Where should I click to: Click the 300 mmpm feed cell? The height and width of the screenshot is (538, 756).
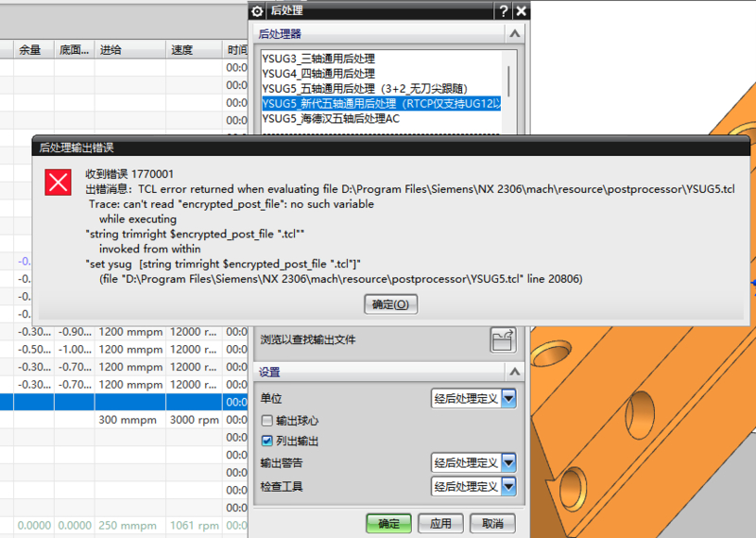click(130, 420)
